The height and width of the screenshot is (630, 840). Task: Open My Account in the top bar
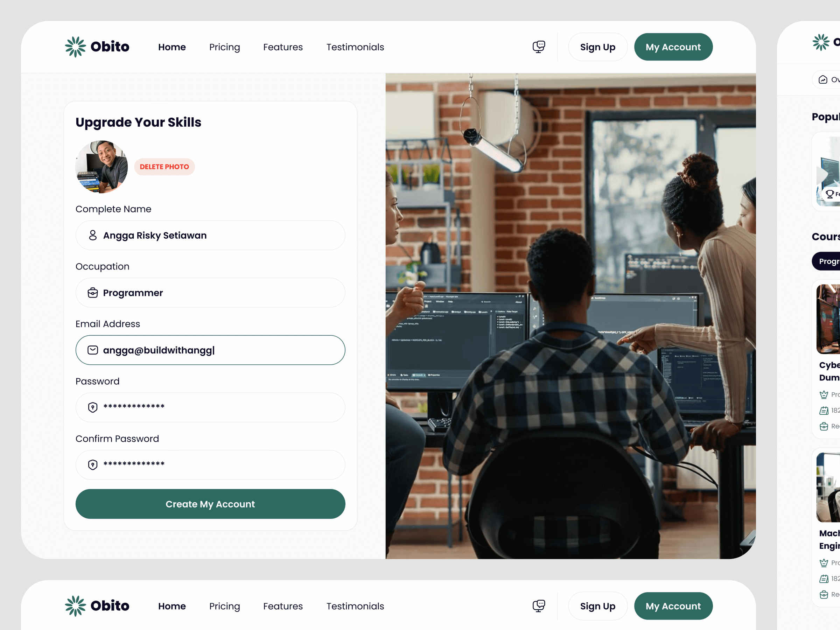click(x=673, y=47)
